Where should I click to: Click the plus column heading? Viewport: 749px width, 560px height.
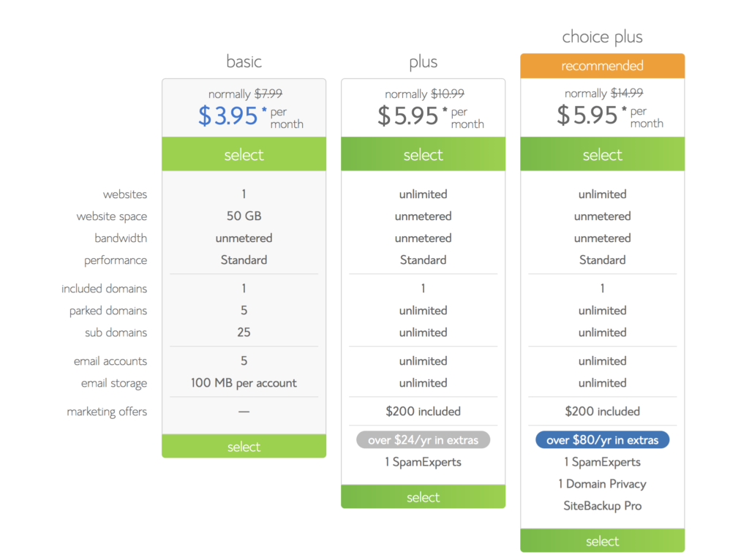[x=423, y=62]
